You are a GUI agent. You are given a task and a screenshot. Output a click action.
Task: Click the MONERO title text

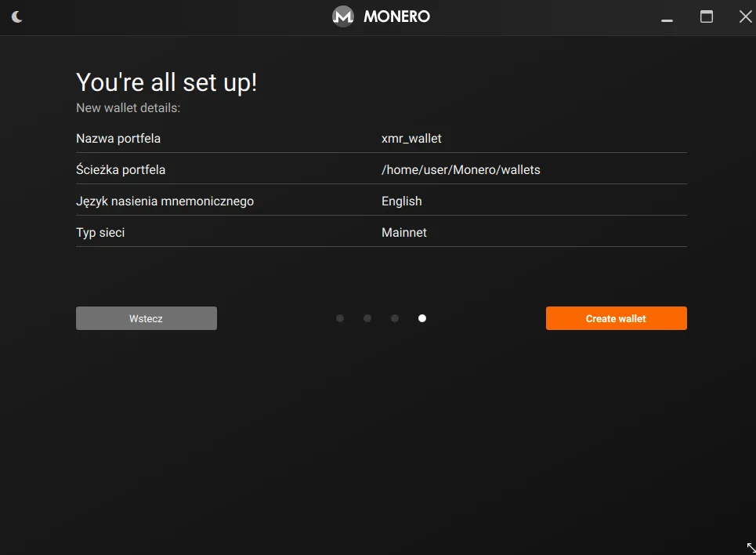point(397,16)
